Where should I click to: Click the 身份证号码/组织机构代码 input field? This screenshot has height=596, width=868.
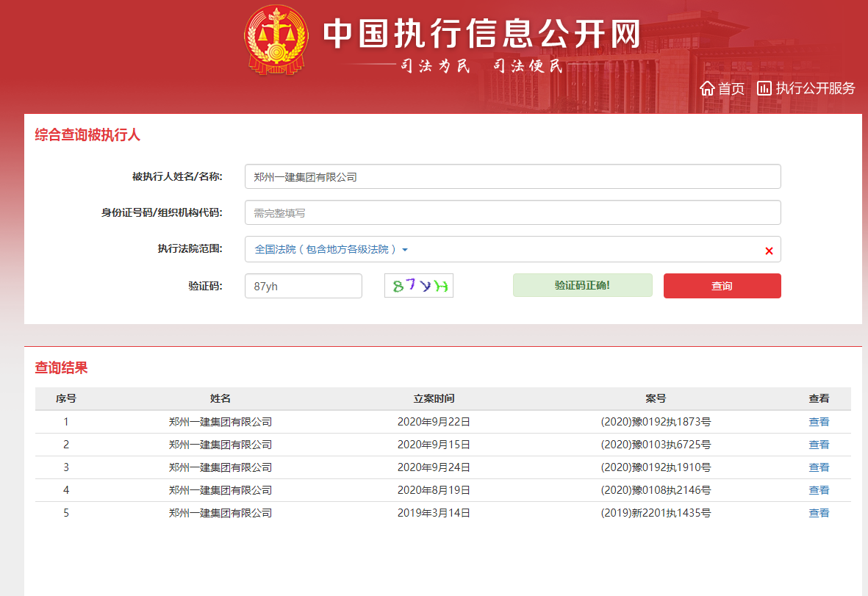512,212
